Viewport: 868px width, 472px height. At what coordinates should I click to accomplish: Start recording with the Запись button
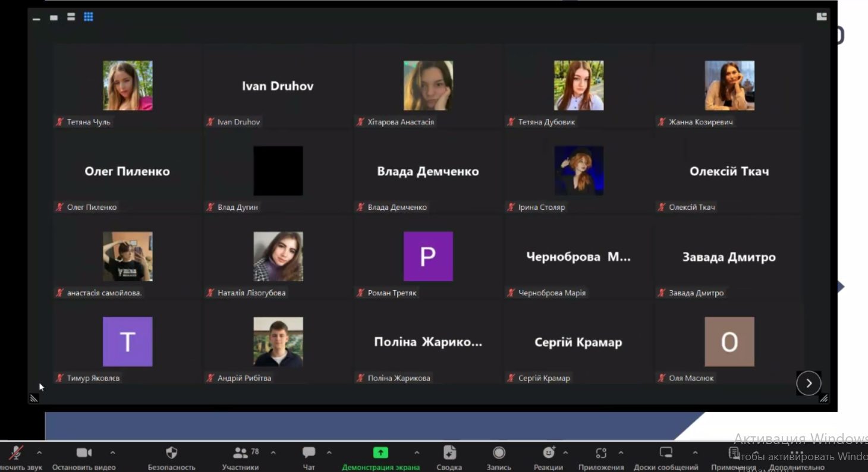[x=499, y=453]
